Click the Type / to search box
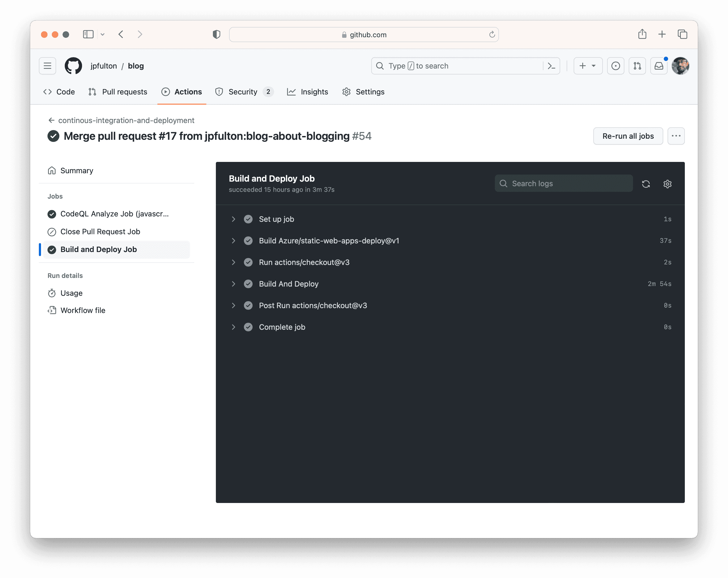Screen dimensions: 728x578 coord(466,66)
